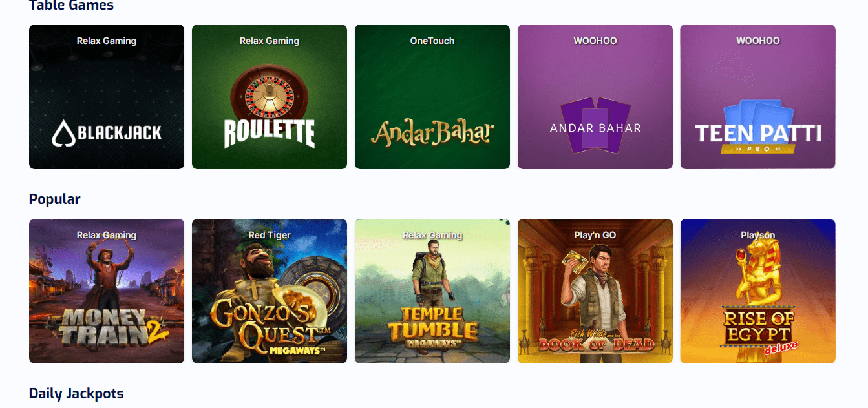Viewport: 868px width, 408px height.
Task: Launch the Roulette table game
Action: tap(270, 97)
